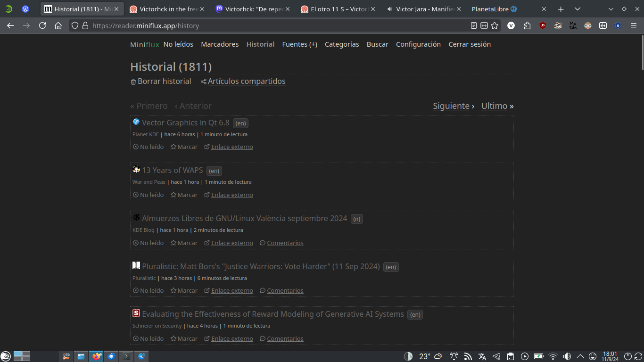
Task: Go to the browser Home page
Action: [x=58, y=26]
